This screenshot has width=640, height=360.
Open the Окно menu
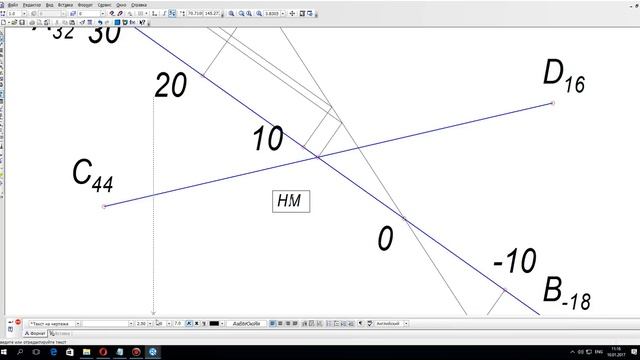click(121, 5)
